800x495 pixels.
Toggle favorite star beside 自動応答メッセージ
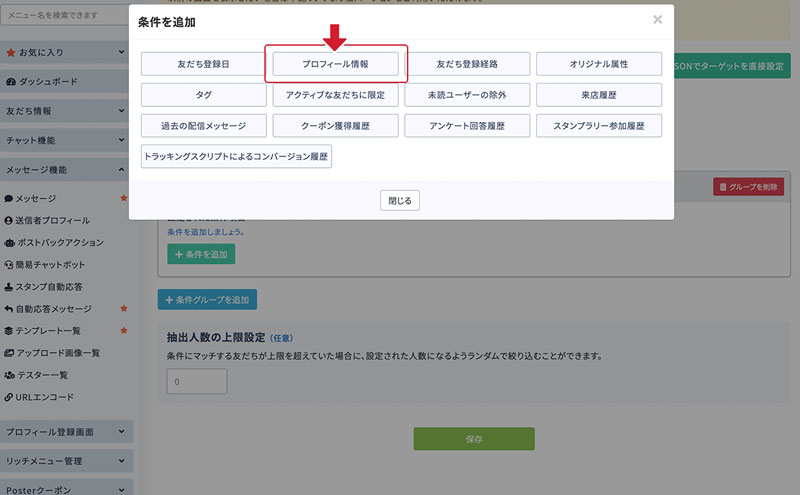click(x=123, y=309)
